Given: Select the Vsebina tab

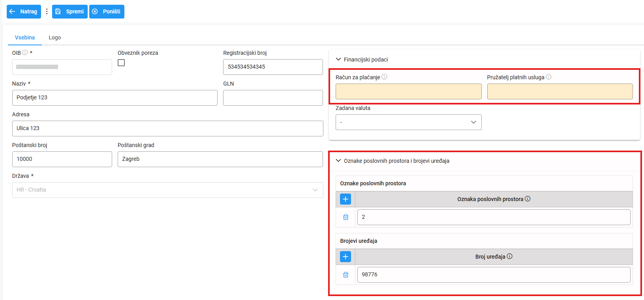Looking at the screenshot, I should tap(25, 37).
